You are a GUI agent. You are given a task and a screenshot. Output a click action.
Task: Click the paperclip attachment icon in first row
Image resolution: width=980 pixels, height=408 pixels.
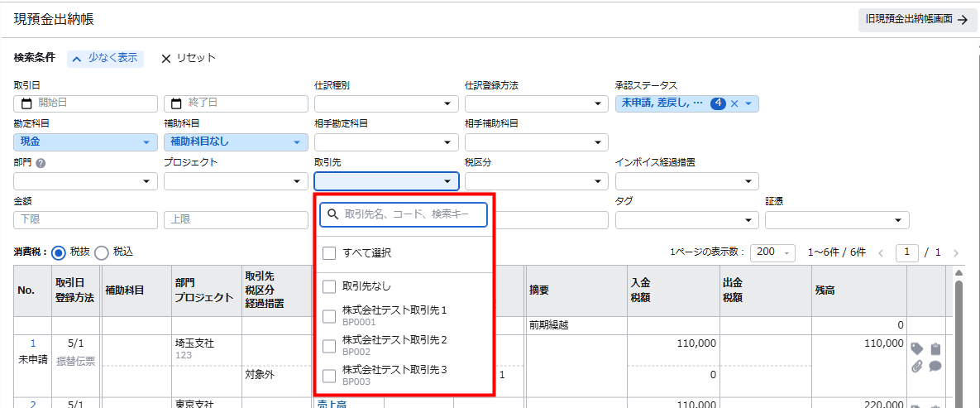pyautogui.click(x=917, y=366)
